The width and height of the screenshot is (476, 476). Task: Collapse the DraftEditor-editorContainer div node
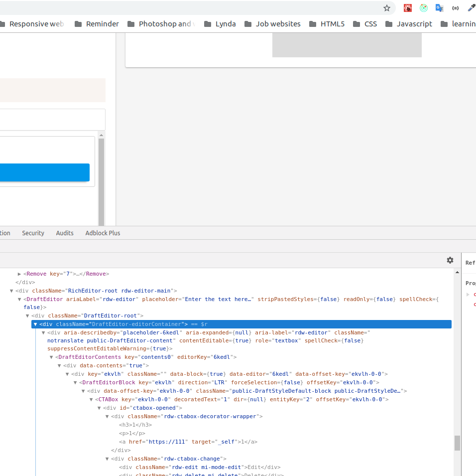35,324
